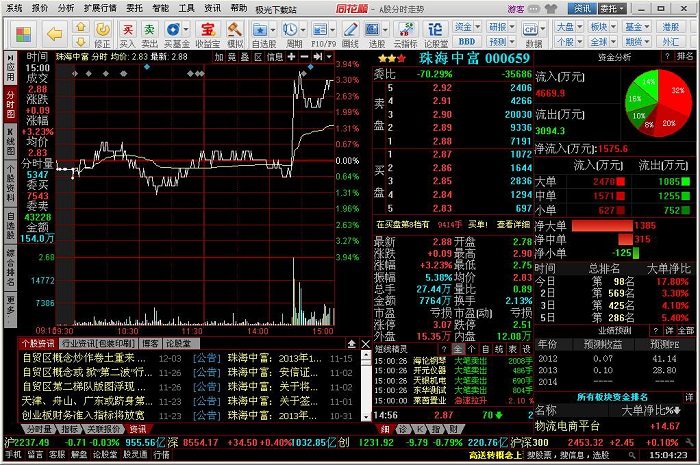Screen dimensions: 700x465
Task: Click the shirt skin icon in title bar
Action: (552, 8)
